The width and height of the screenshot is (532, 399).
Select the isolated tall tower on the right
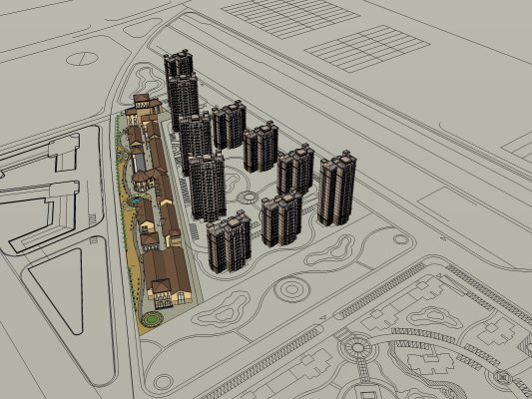(336, 189)
